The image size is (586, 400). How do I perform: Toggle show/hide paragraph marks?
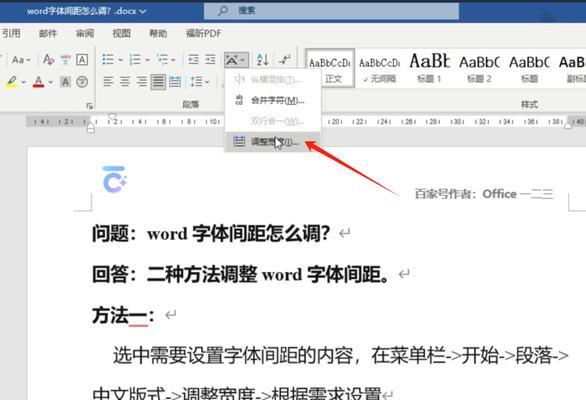point(285,59)
